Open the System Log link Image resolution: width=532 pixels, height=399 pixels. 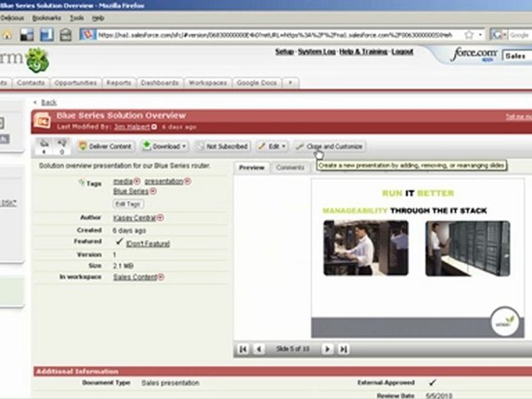(x=316, y=52)
